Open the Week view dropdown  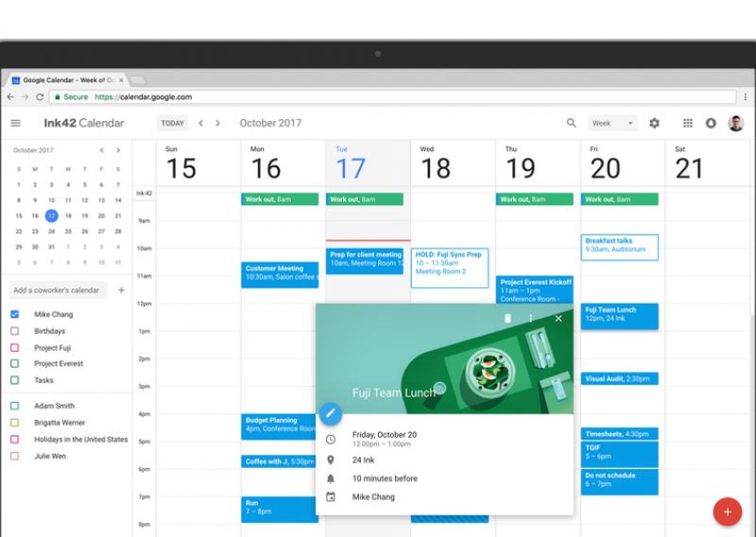(x=612, y=123)
